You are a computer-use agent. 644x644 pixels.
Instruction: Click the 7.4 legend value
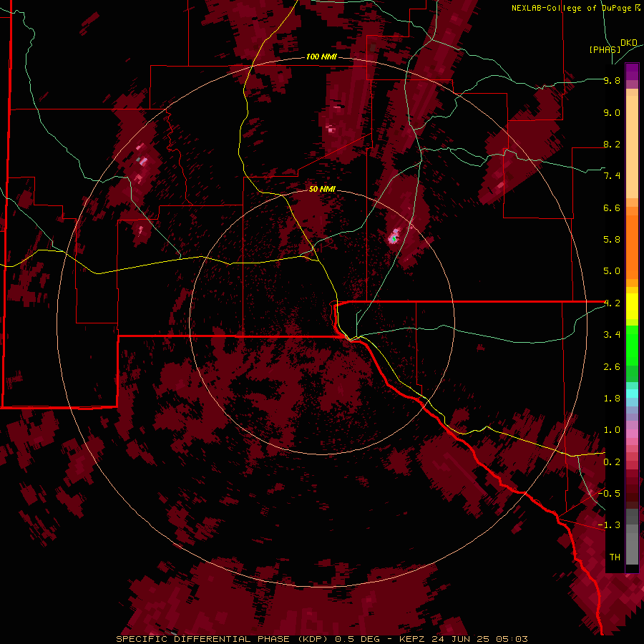click(612, 176)
